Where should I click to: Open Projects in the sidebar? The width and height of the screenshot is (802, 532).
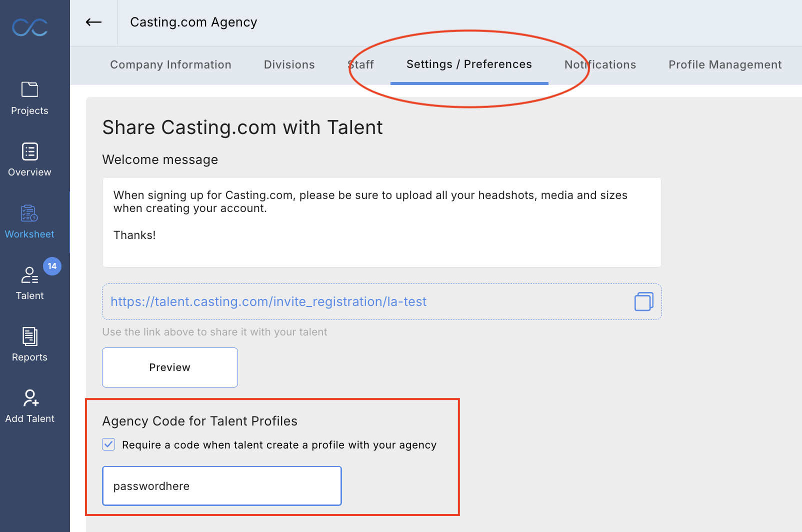29,98
